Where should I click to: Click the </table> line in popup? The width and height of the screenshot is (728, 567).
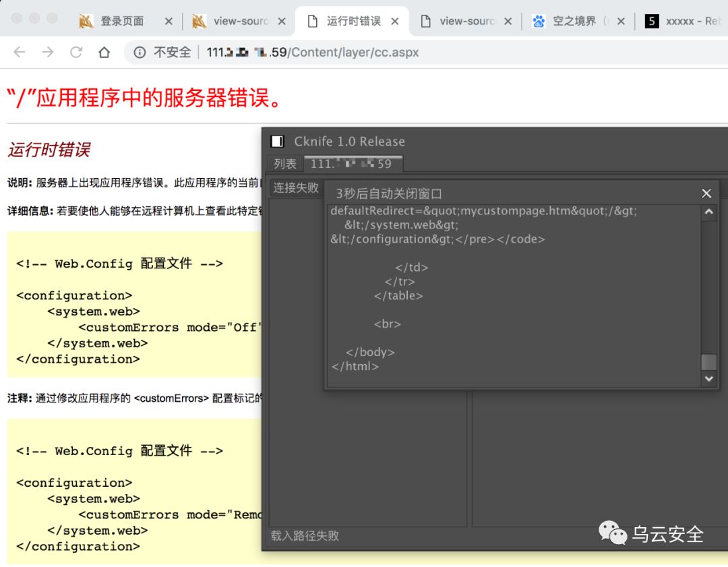pyautogui.click(x=398, y=295)
